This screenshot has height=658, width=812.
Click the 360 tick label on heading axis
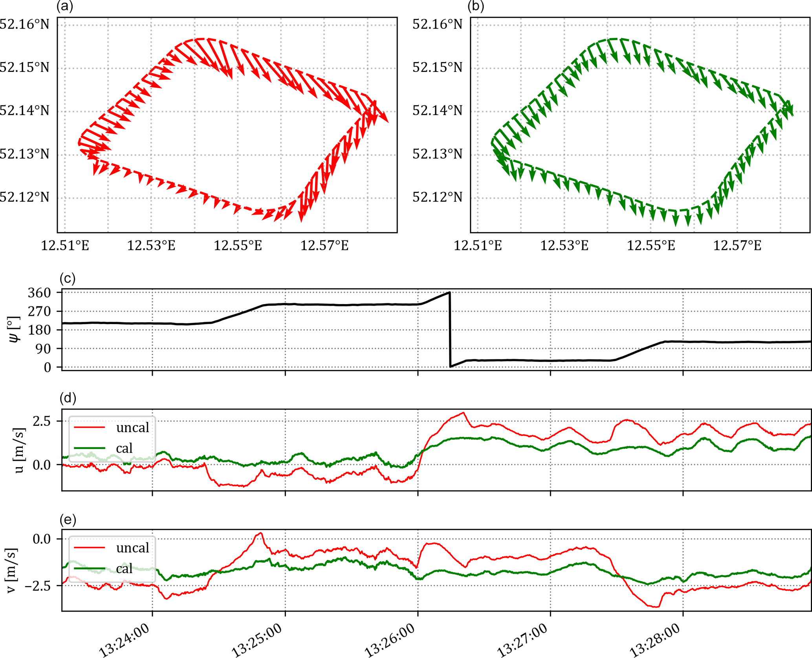tap(39, 293)
